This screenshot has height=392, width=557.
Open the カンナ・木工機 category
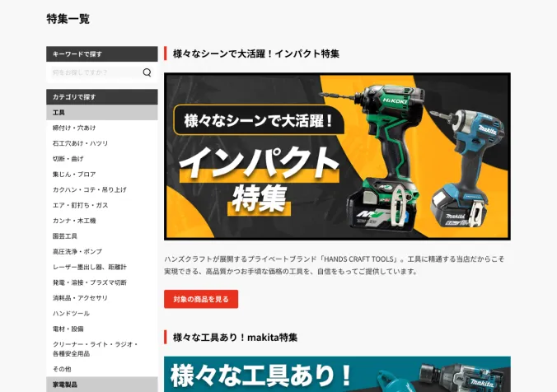tap(74, 220)
